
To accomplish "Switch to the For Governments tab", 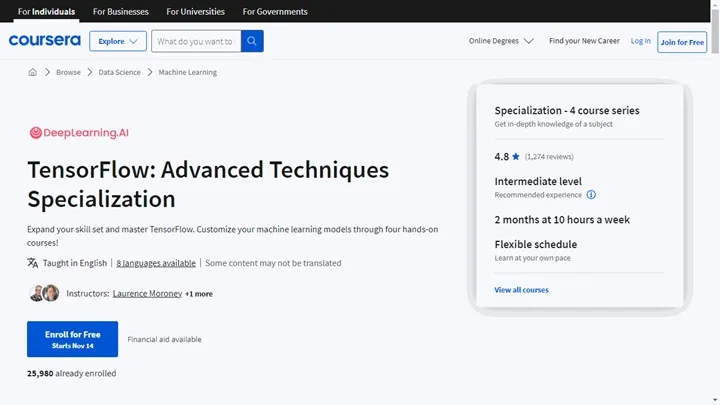I will [x=275, y=11].
